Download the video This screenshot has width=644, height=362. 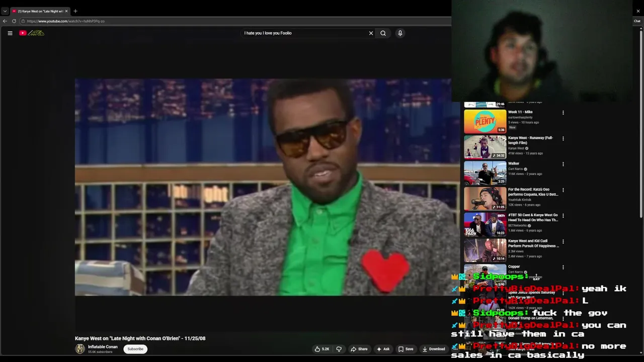[434, 349]
